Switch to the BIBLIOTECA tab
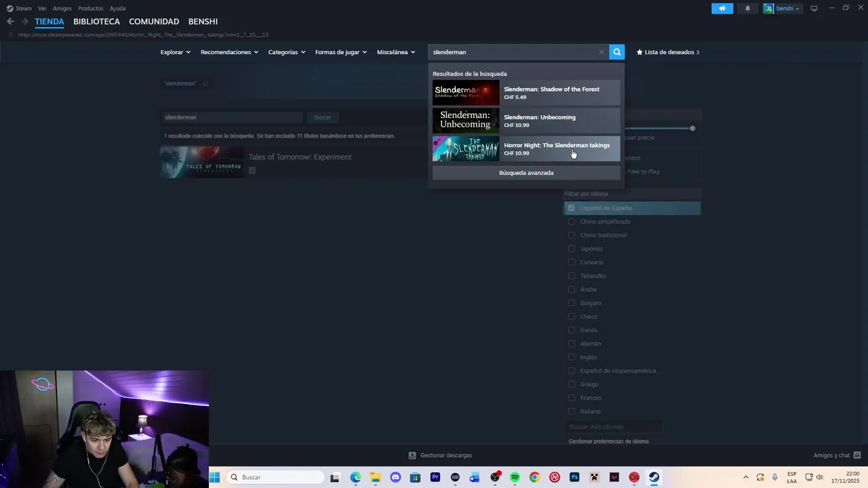 tap(96, 22)
